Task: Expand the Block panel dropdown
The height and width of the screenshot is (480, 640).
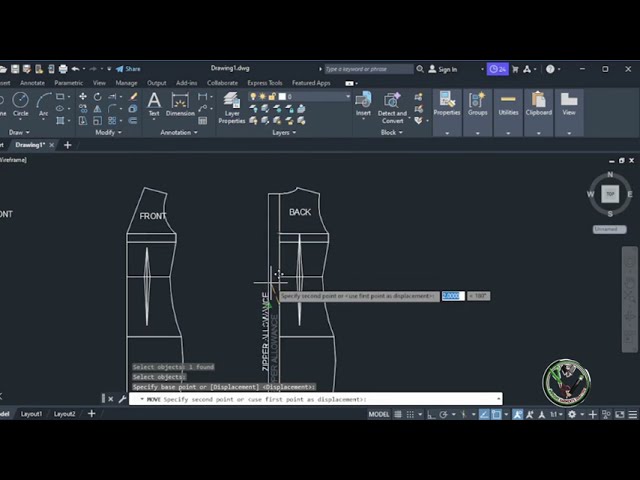Action: pos(391,132)
